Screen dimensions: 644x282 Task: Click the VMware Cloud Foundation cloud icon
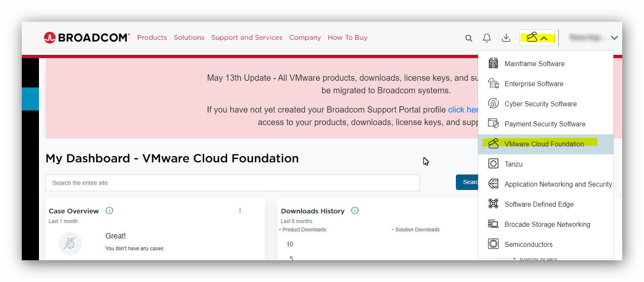point(493,144)
